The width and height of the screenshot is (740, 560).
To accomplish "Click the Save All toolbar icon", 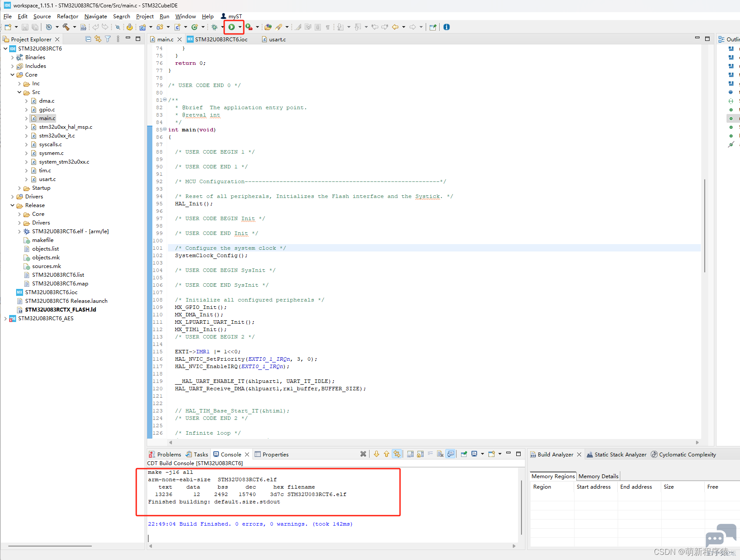I will click(35, 27).
